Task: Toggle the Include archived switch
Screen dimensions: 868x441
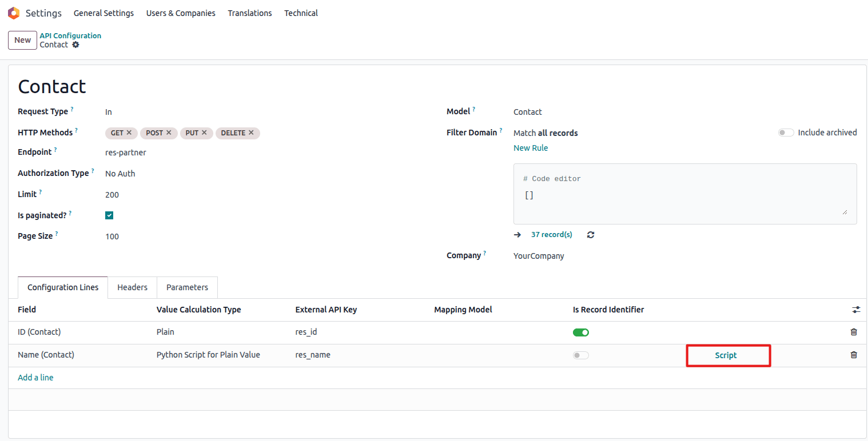Action: pos(786,133)
